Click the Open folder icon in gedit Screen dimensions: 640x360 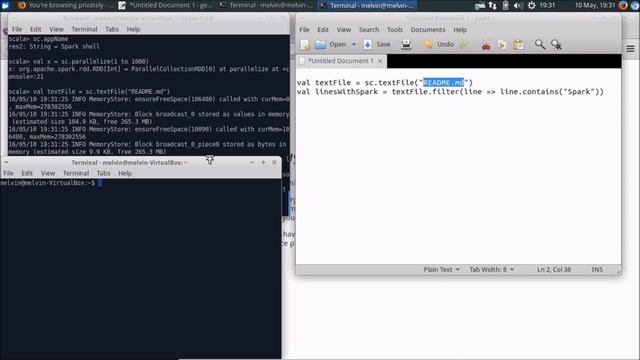[320, 44]
